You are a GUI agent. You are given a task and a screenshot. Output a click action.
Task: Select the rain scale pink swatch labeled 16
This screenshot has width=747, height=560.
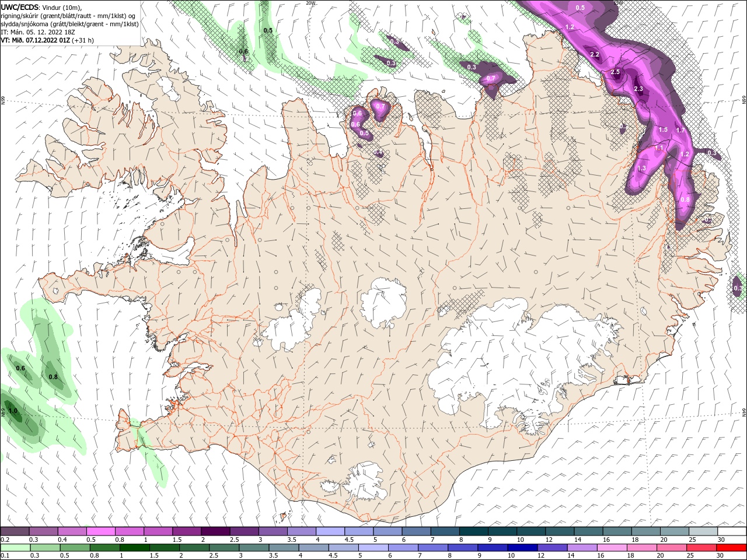[x=612, y=548]
